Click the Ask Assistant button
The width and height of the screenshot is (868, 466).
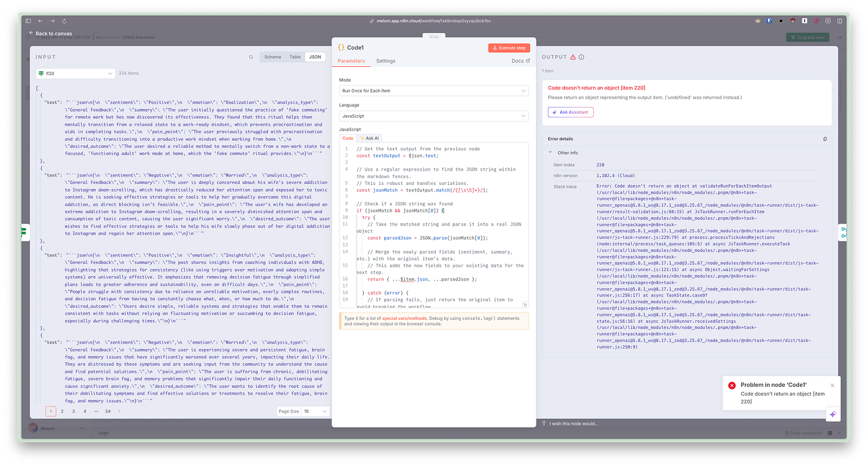coord(571,112)
